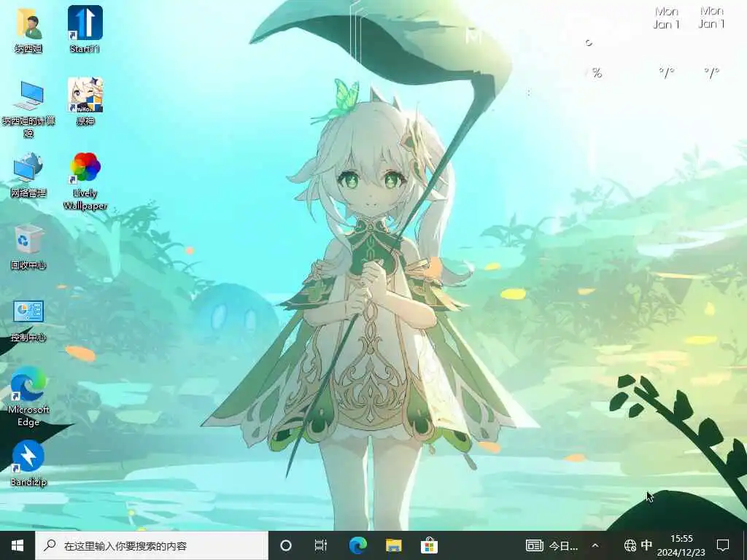This screenshot has width=747, height=560.
Task: Click the taskbar search box
Action: [152, 545]
